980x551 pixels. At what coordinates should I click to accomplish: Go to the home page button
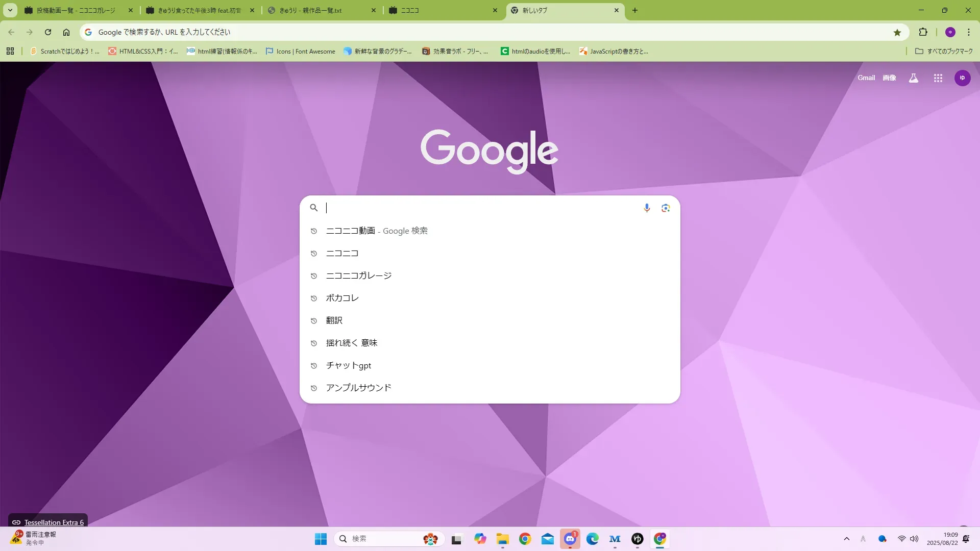(66, 32)
